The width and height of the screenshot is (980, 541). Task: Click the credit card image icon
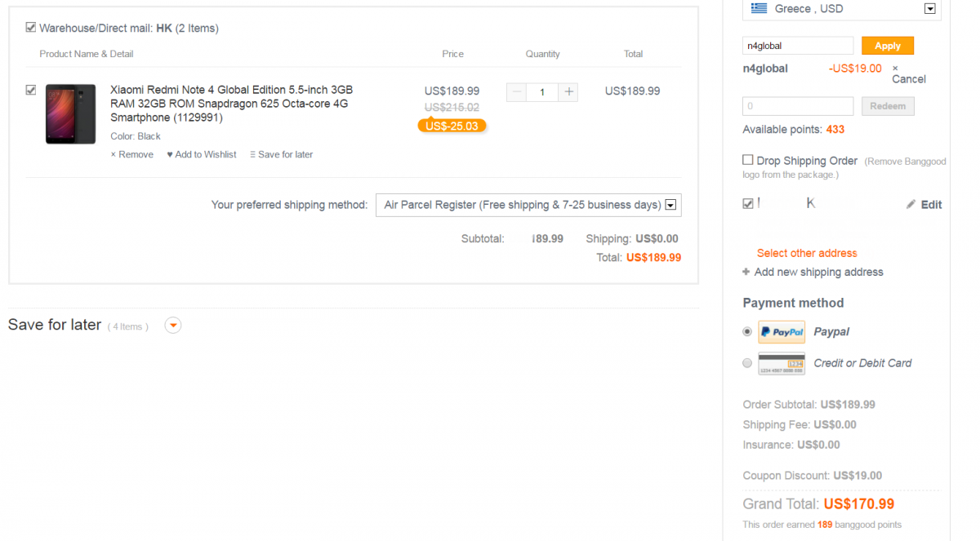pos(782,363)
